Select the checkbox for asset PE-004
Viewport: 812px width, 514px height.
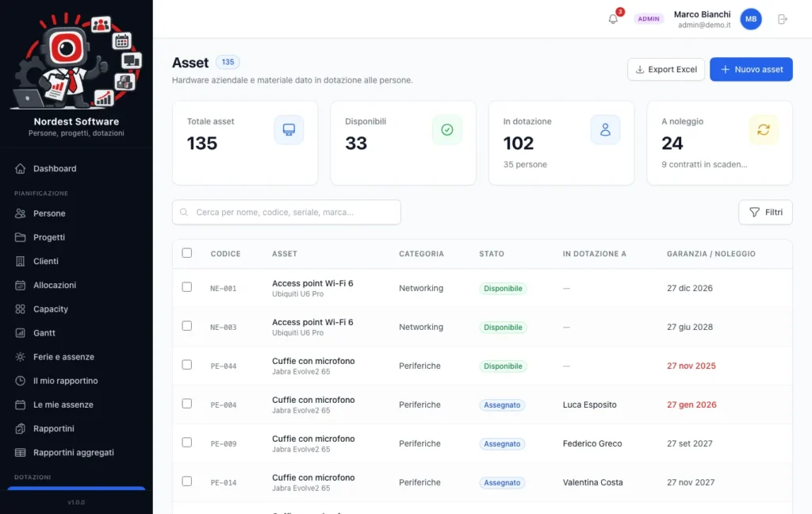point(187,404)
